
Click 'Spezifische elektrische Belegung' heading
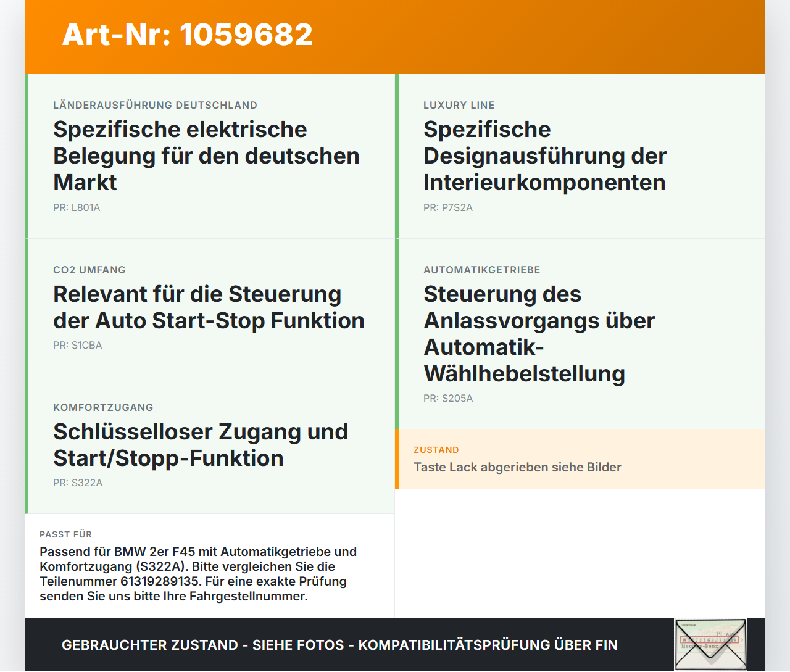coord(206,156)
